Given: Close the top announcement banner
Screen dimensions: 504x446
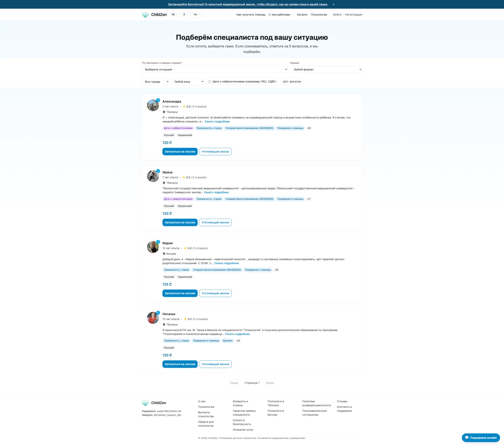Looking at the screenshot, I should pyautogui.click(x=333, y=4).
